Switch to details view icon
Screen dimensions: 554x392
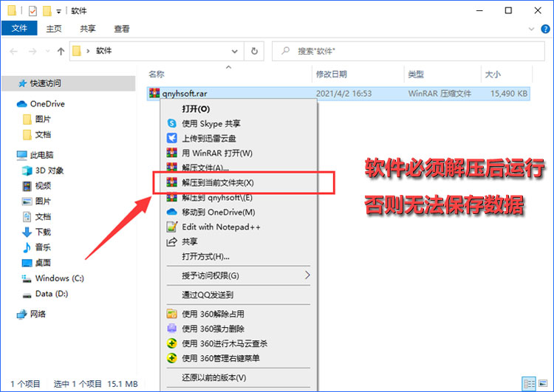point(529,384)
